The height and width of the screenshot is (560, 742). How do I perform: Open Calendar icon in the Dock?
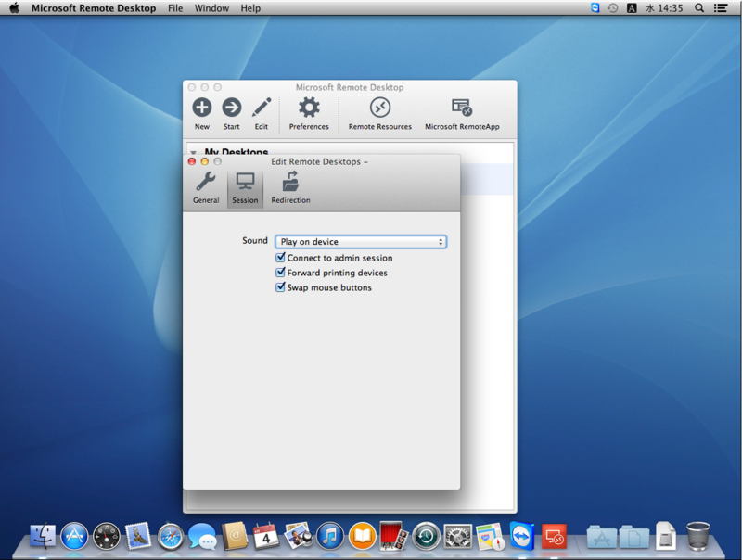tap(266, 536)
